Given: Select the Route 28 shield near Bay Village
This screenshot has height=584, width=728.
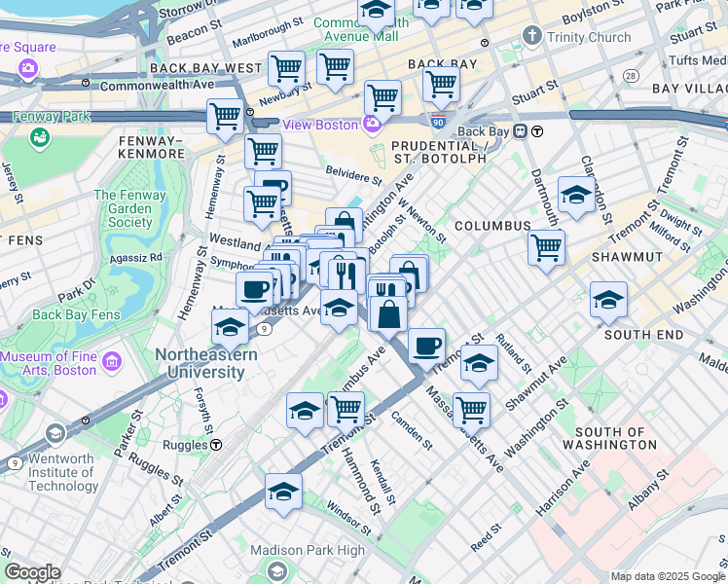Looking at the screenshot, I should tap(631, 76).
